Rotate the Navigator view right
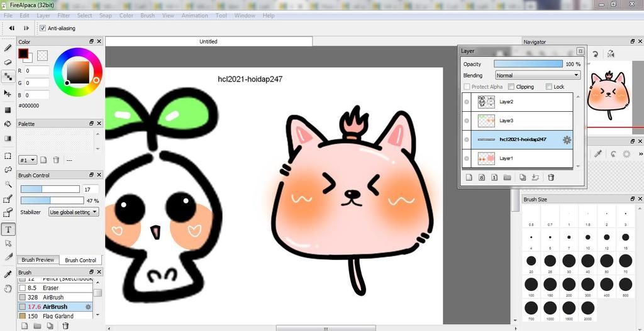 tap(596, 54)
